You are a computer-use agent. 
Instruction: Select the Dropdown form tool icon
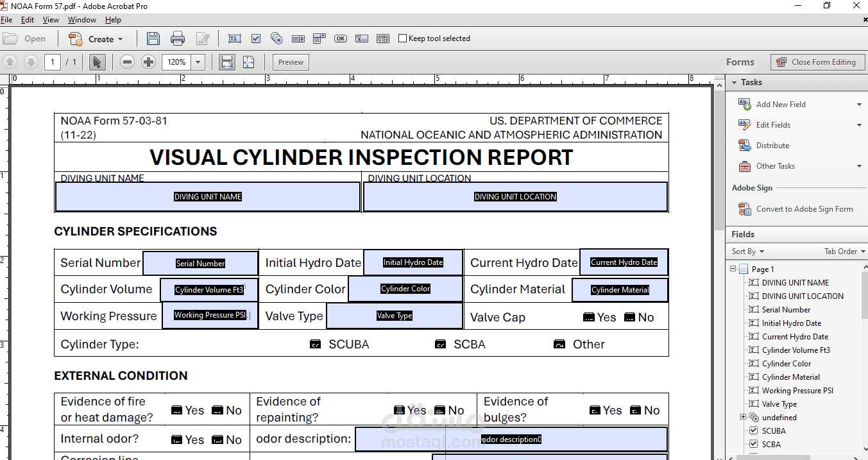tap(319, 38)
